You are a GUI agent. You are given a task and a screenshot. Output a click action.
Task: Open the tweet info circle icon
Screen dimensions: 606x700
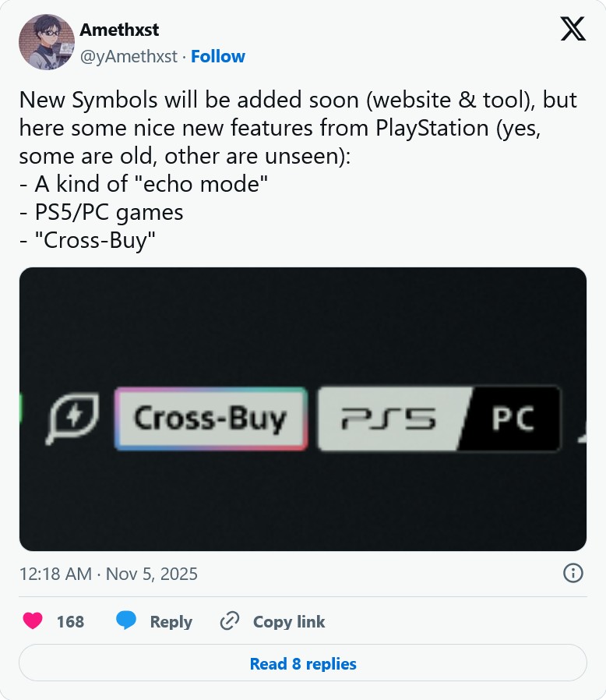[x=573, y=574]
